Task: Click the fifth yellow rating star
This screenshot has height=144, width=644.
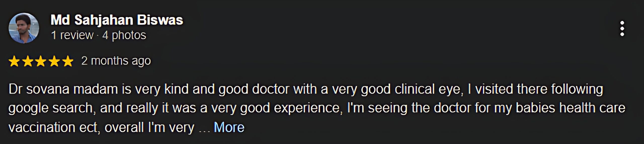Action: coord(68,61)
